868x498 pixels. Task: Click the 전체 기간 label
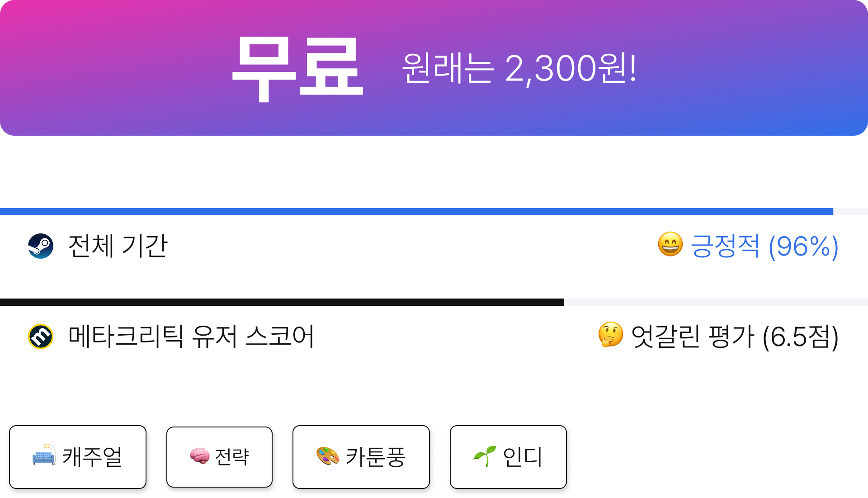tap(118, 246)
